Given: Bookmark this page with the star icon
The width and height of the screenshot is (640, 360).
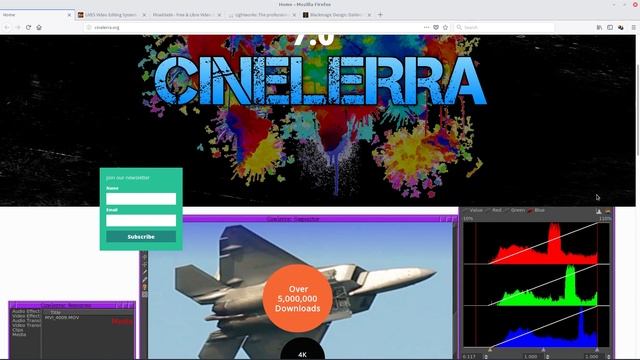Looking at the screenshot, I should click(445, 27).
